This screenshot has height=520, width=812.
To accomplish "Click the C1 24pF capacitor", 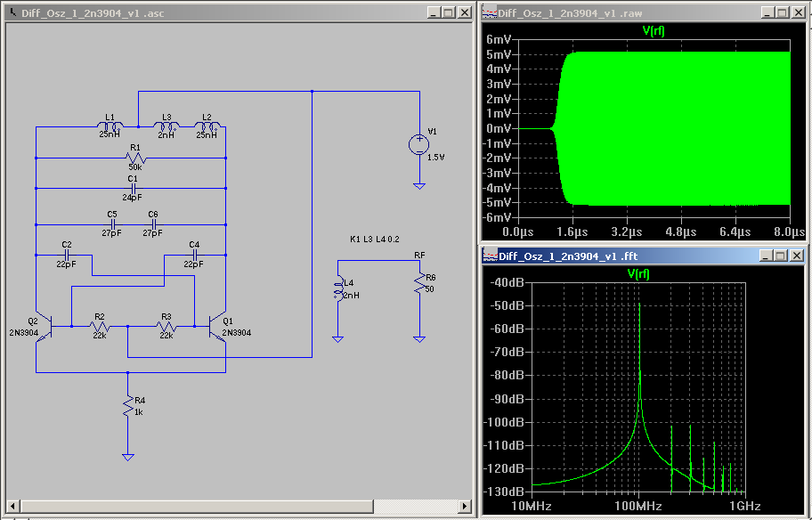I will click(x=134, y=188).
